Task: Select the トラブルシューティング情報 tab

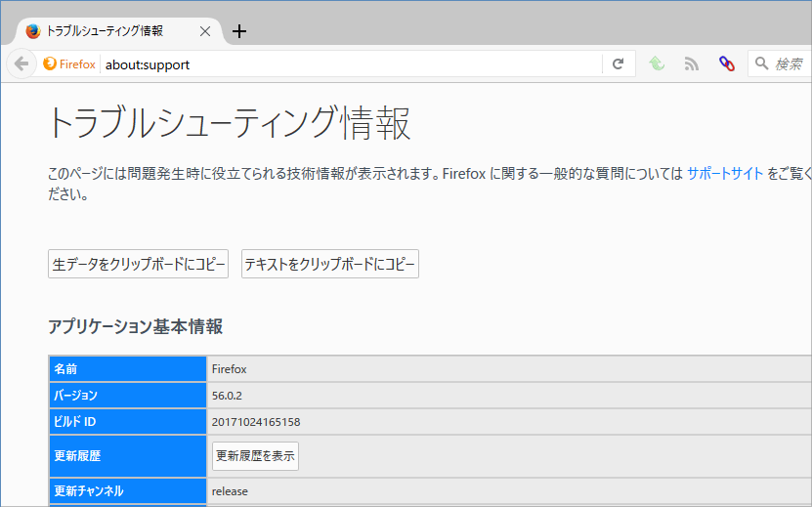Action: (x=119, y=31)
